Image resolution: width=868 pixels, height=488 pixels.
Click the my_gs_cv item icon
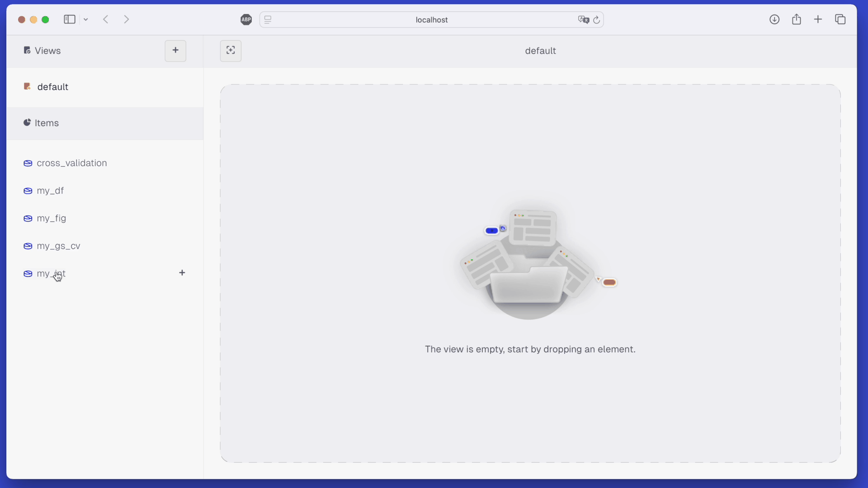pyautogui.click(x=28, y=245)
